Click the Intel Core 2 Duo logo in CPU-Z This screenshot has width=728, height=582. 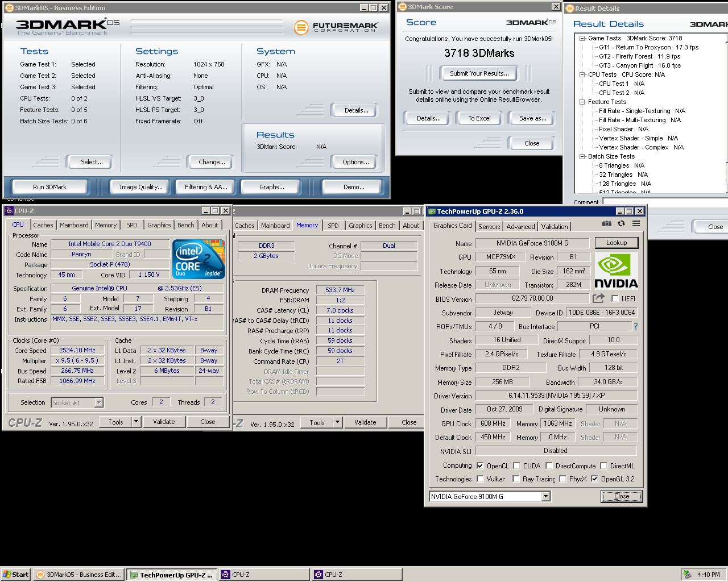(x=199, y=259)
